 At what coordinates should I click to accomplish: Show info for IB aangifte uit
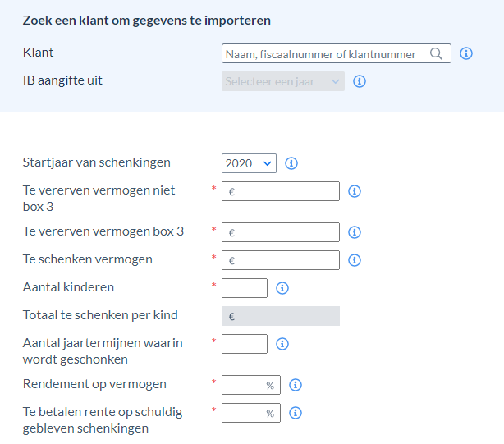pos(360,81)
